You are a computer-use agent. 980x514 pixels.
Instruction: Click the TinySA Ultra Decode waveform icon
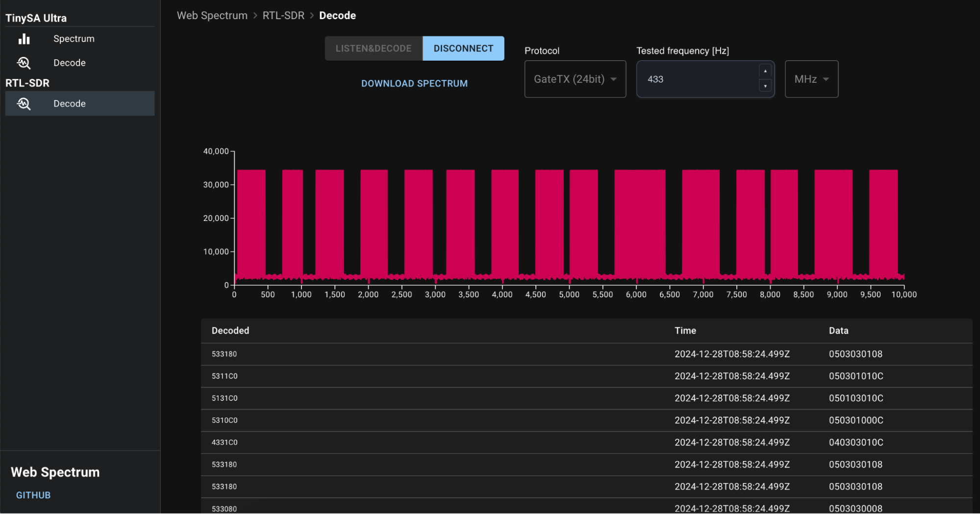tap(24, 63)
